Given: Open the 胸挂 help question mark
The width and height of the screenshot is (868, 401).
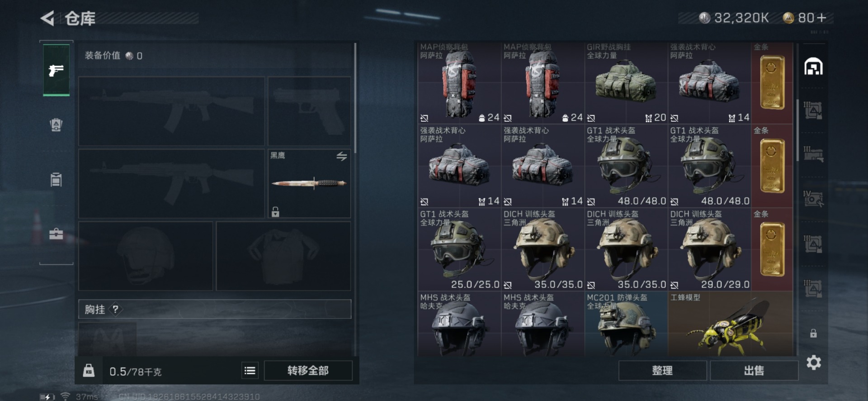Looking at the screenshot, I should point(116,309).
